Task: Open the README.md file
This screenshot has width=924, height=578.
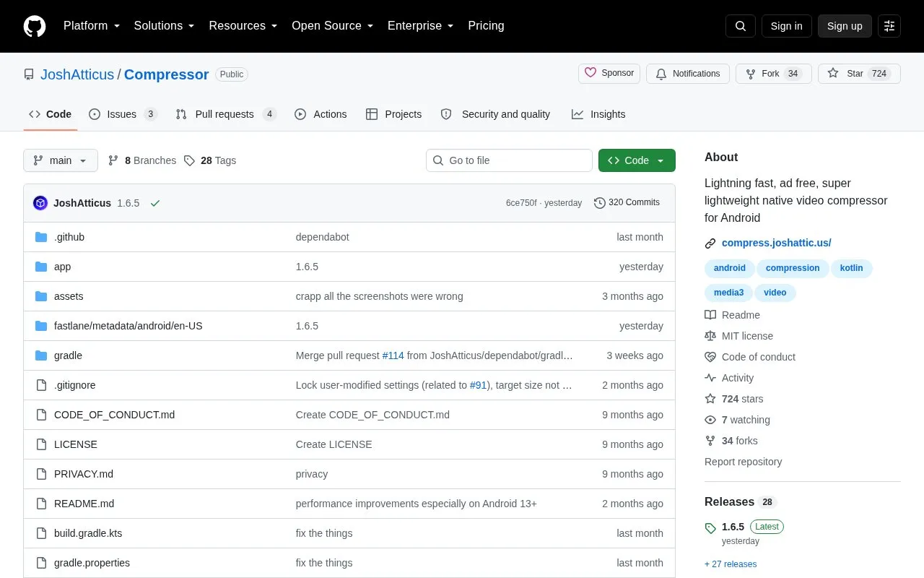Action: (x=84, y=504)
